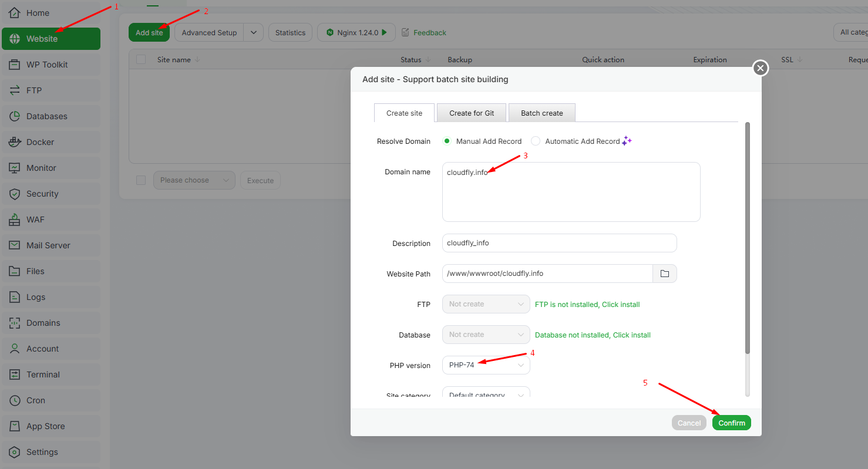Switch to the Create for Git tab
Viewport: 868px width, 469px height.
pos(472,113)
